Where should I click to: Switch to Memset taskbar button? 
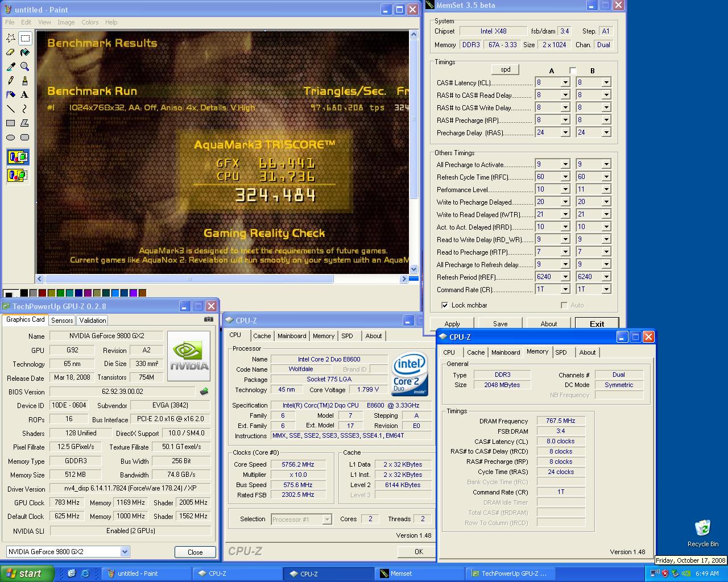[419, 573]
